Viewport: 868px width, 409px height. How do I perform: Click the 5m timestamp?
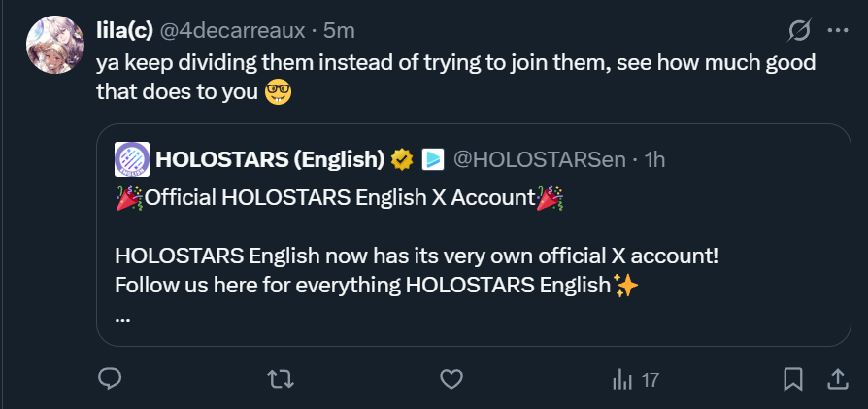pos(339,31)
